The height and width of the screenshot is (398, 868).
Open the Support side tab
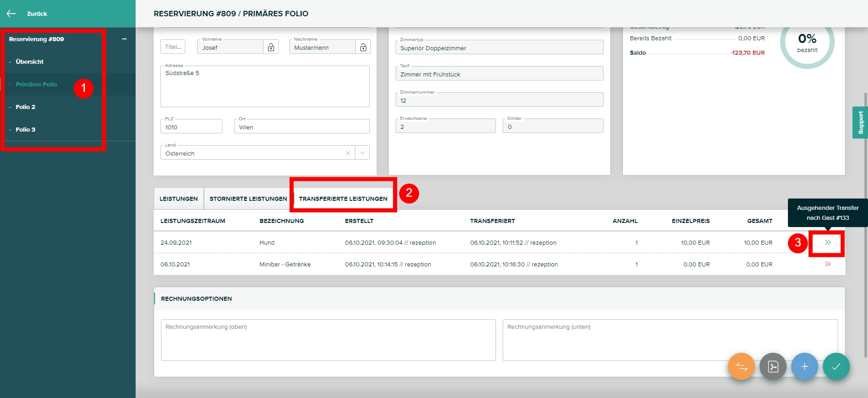(x=860, y=123)
